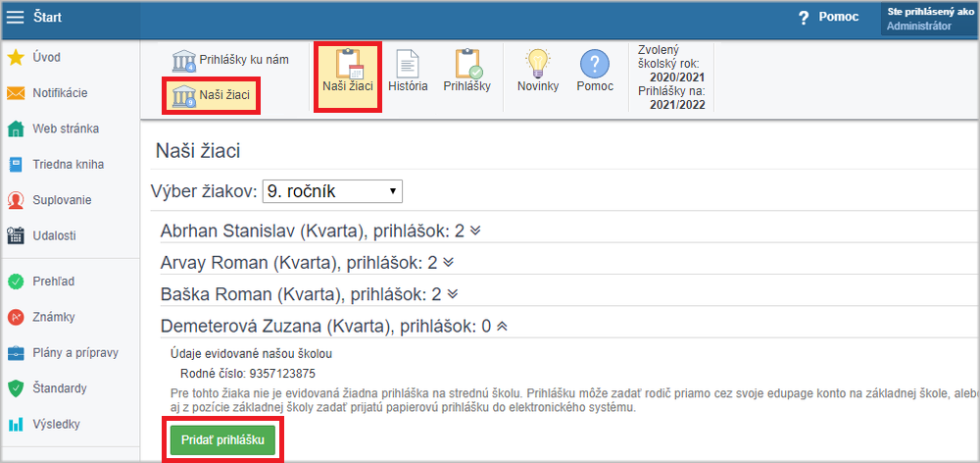Collapse Demeterová Zuzana row chevron
980x463 pixels.
(x=501, y=326)
